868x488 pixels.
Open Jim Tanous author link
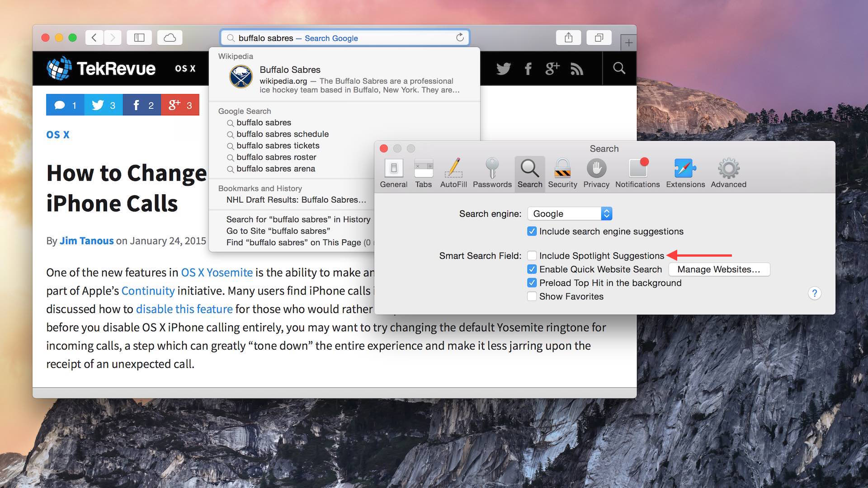pos(87,241)
